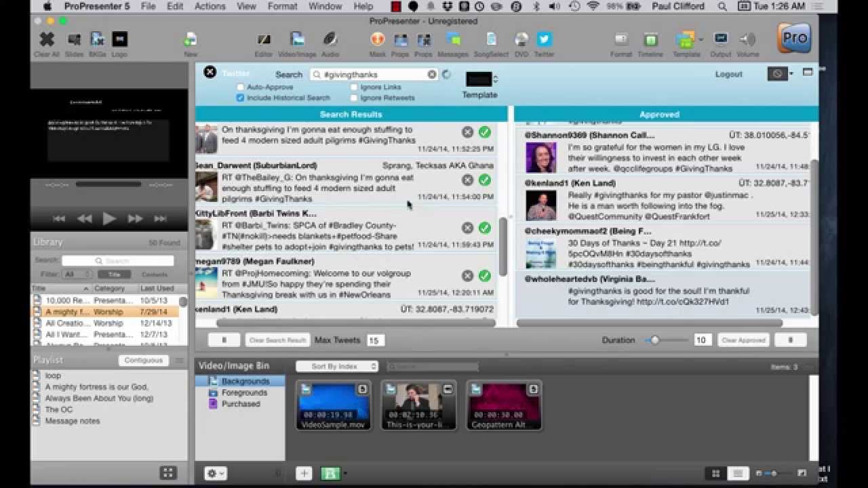Viewport: 868px width, 488px height.
Task: Click the BKGs clear icon
Action: coord(97,39)
